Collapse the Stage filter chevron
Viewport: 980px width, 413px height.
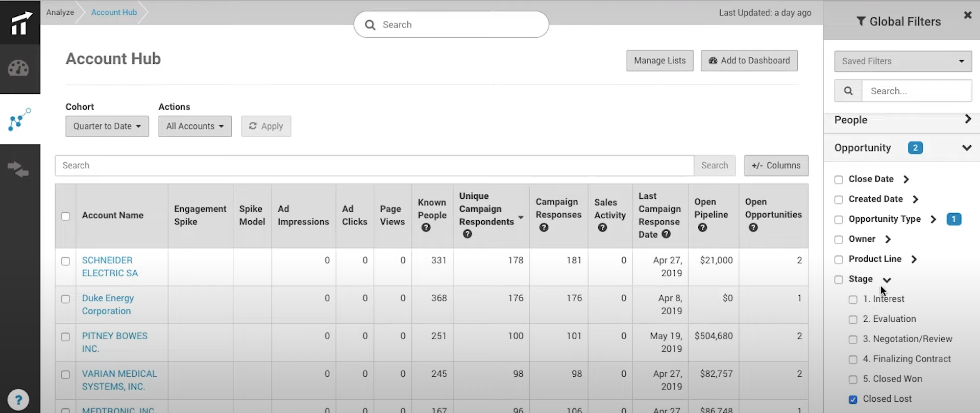point(887,280)
